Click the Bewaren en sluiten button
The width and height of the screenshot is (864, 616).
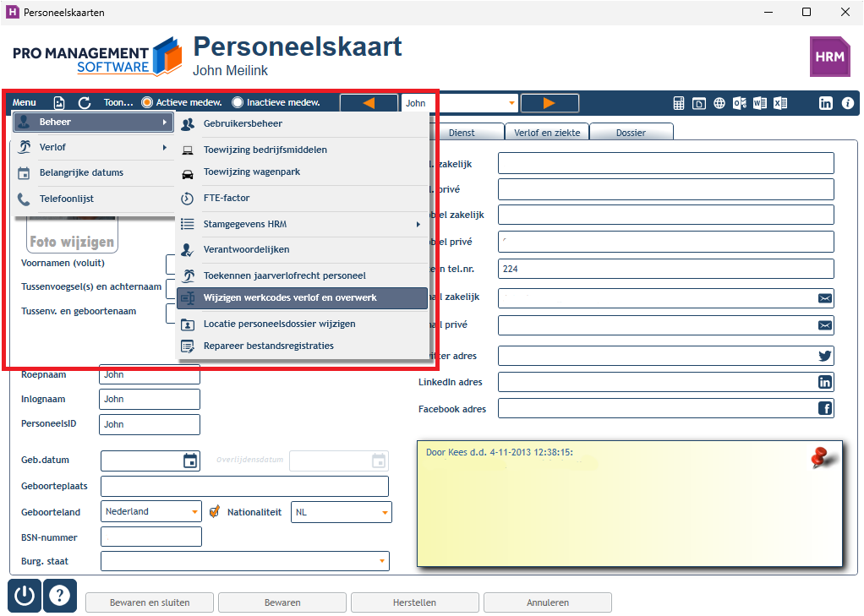coord(150,602)
